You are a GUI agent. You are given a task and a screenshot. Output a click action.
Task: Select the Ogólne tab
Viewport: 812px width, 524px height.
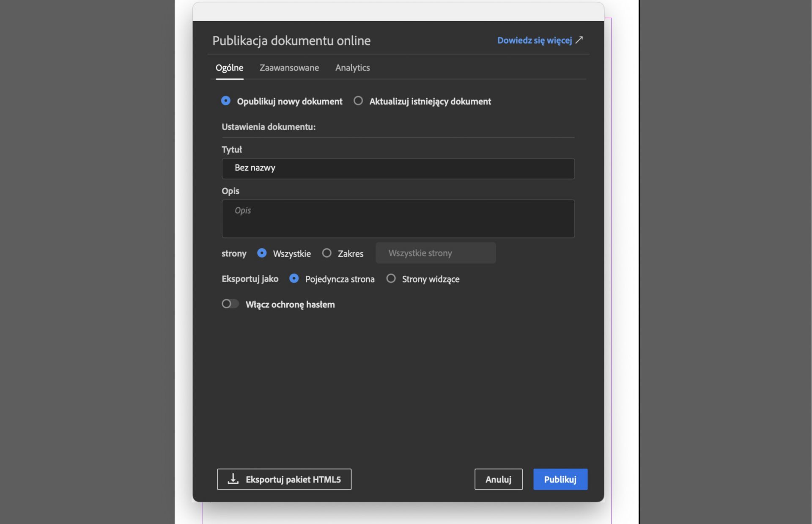pyautogui.click(x=229, y=68)
